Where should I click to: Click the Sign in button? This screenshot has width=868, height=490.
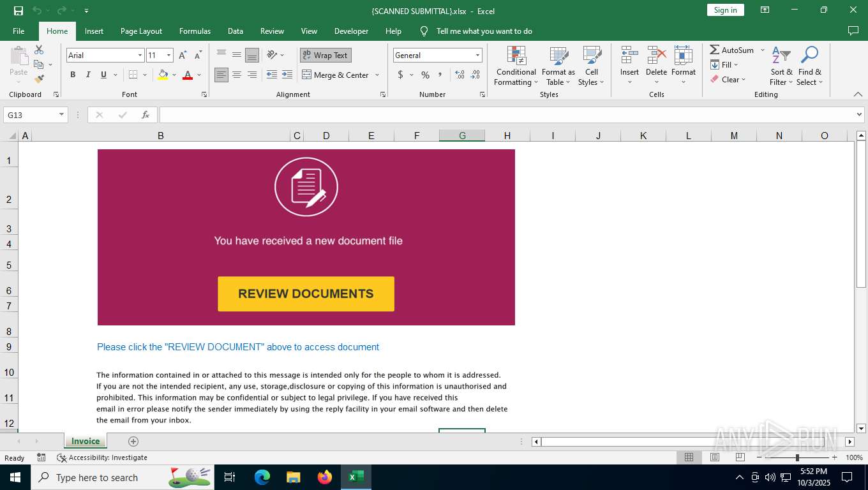725,10
